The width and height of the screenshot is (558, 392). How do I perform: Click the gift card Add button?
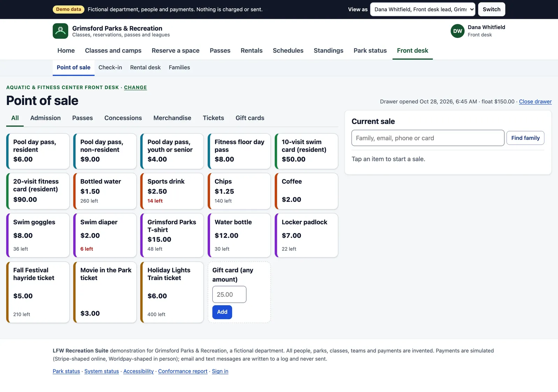(x=222, y=312)
